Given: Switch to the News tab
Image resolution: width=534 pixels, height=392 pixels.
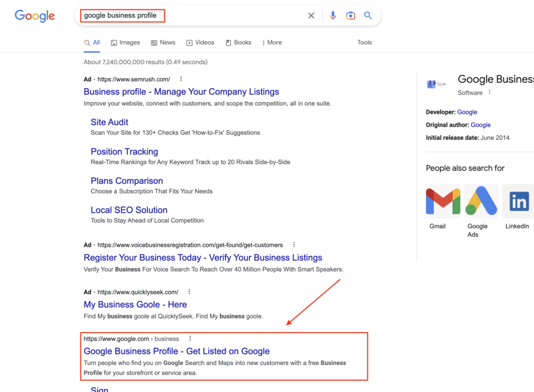Looking at the screenshot, I should point(163,43).
